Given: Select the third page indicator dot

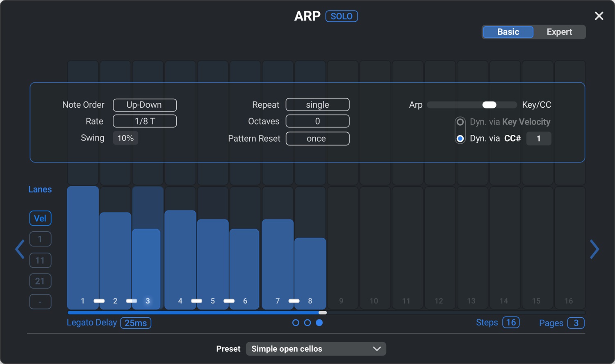Looking at the screenshot, I should [x=319, y=323].
